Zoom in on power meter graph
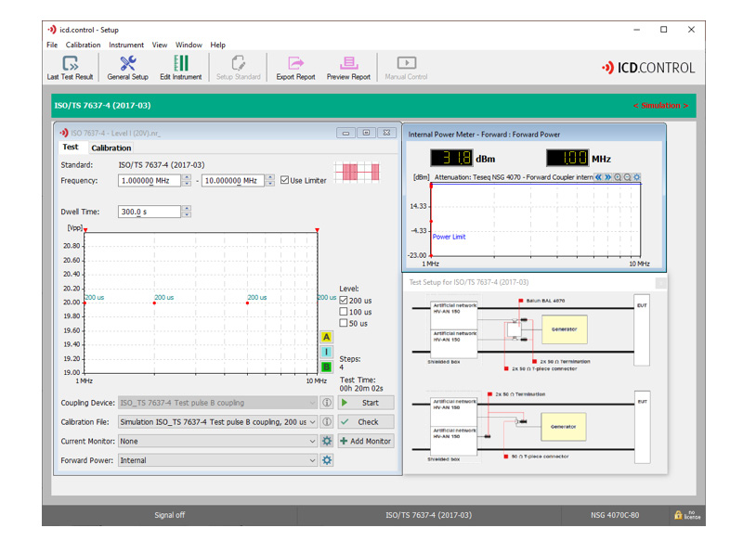 [x=618, y=177]
